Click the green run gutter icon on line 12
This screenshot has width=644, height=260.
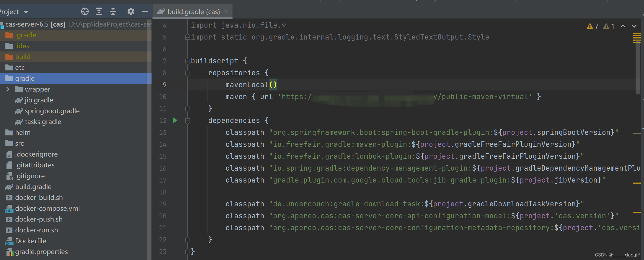point(175,120)
